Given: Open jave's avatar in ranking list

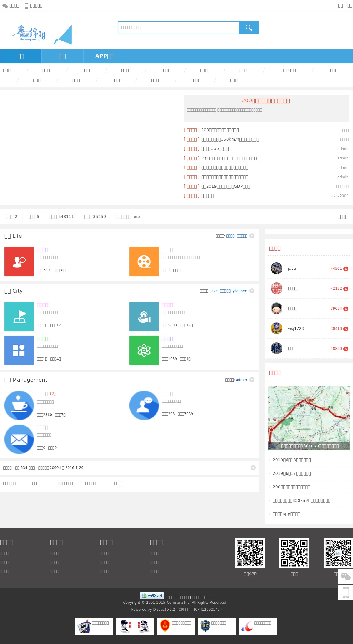Looking at the screenshot, I should coord(277,268).
